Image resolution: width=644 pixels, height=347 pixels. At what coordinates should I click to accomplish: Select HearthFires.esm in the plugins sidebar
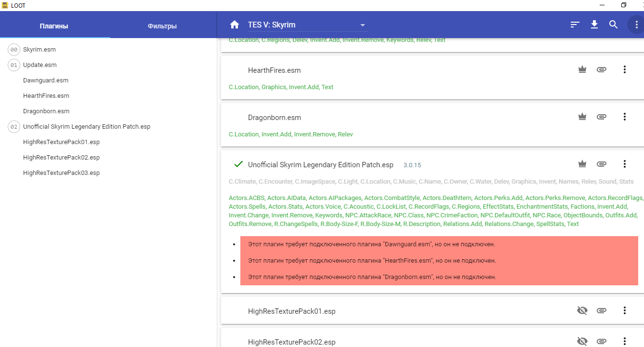point(46,96)
